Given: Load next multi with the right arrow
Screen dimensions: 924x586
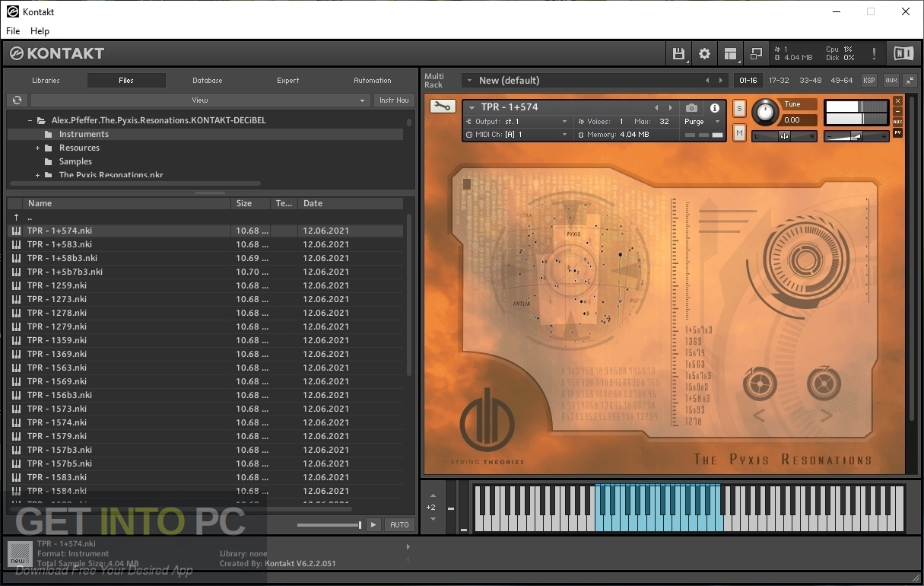Looking at the screenshot, I should [721, 80].
